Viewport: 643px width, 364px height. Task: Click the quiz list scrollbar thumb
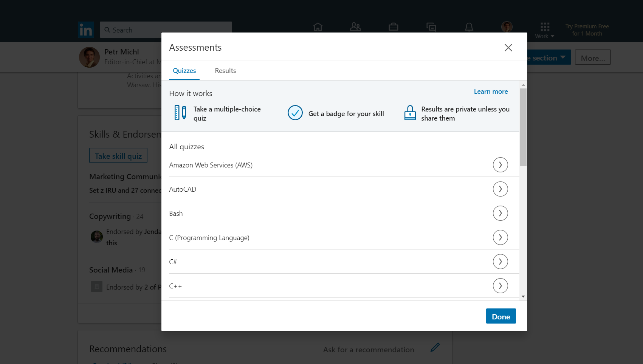coord(523,127)
